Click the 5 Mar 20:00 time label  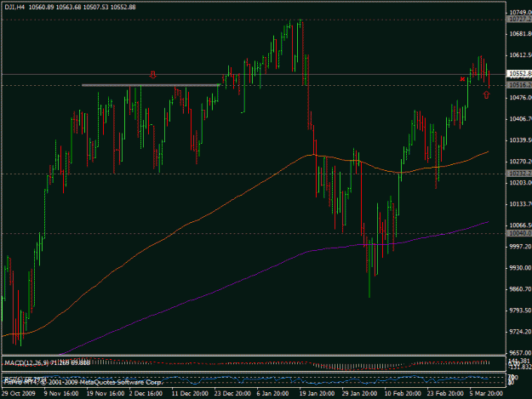point(486,394)
